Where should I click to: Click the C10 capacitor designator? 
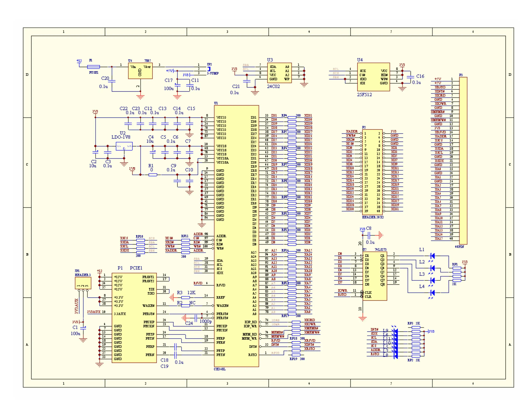tap(189, 170)
